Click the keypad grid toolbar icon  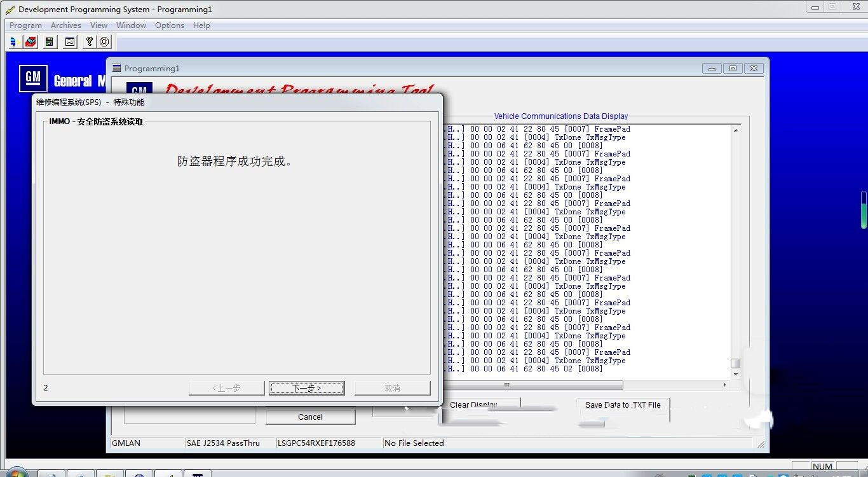click(x=70, y=42)
